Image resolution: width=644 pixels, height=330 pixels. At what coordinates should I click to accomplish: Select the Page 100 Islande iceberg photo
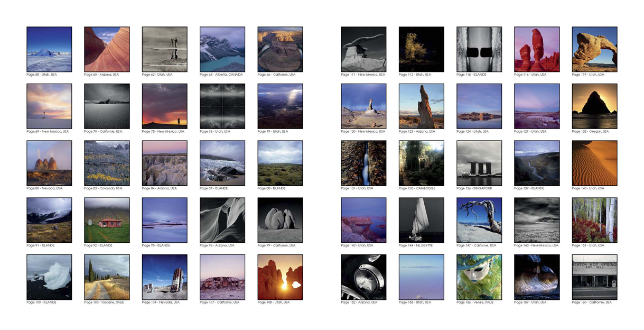click(x=49, y=277)
